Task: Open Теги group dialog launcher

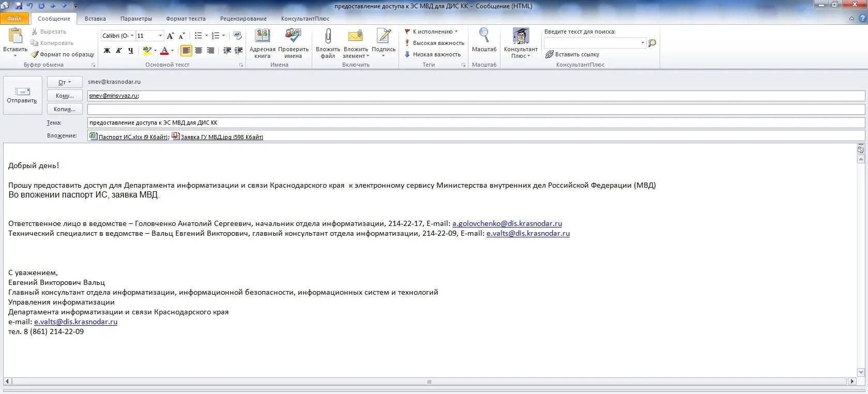Action: tap(463, 65)
